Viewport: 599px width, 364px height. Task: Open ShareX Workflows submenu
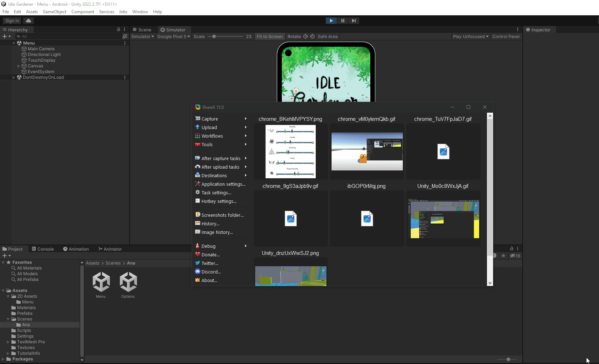[x=221, y=136]
